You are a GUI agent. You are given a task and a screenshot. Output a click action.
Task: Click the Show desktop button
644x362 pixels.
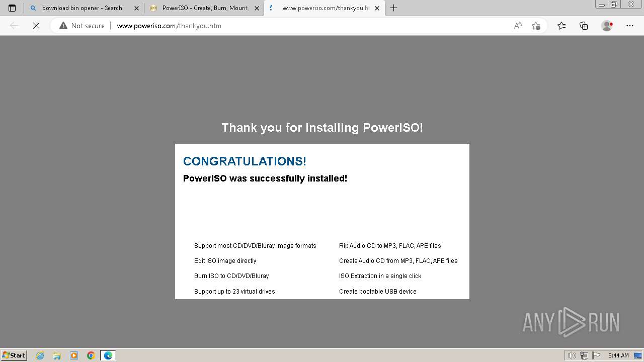click(x=639, y=355)
